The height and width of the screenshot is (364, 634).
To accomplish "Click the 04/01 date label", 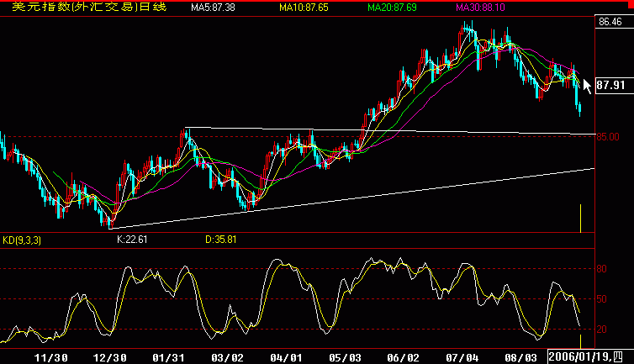I will tap(286, 358).
